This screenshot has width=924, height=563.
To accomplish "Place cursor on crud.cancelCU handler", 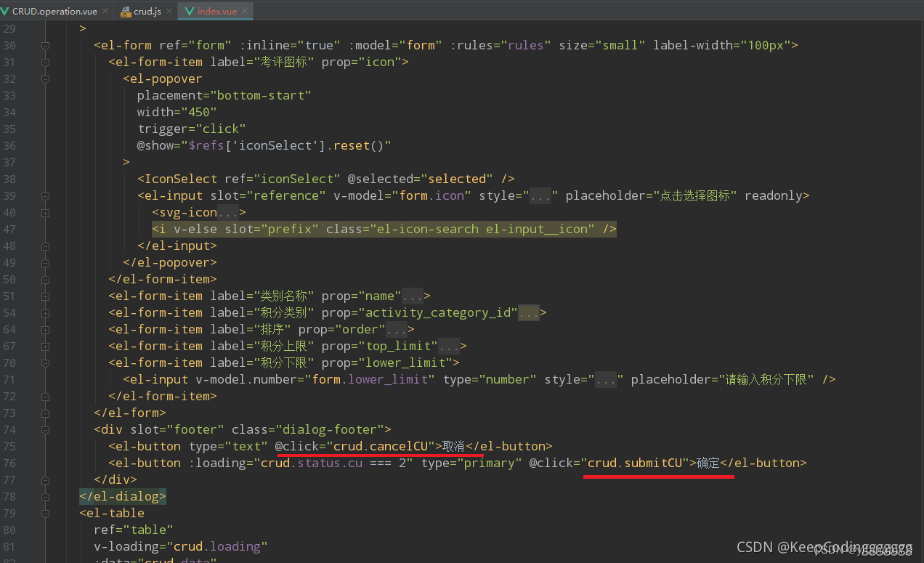I will [x=381, y=446].
